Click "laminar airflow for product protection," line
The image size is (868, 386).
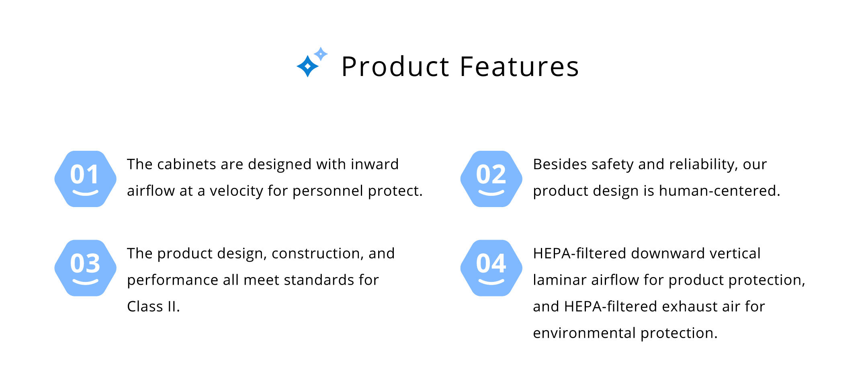pos(669,280)
